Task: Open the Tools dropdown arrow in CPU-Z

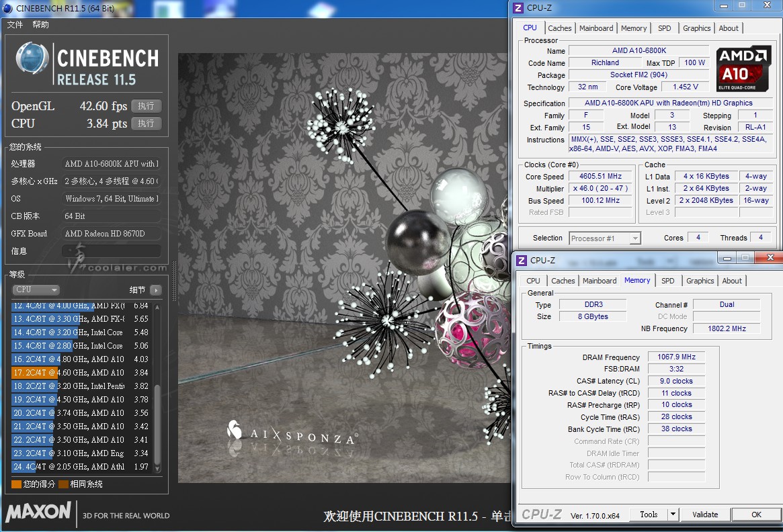Action: pos(673,515)
